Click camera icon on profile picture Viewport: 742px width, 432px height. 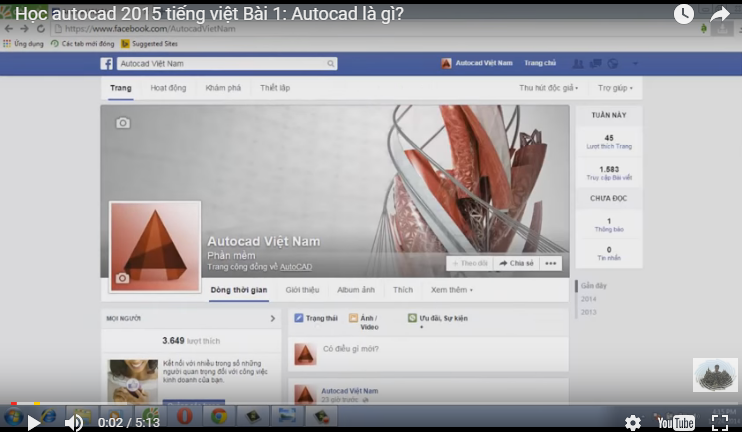click(x=122, y=278)
